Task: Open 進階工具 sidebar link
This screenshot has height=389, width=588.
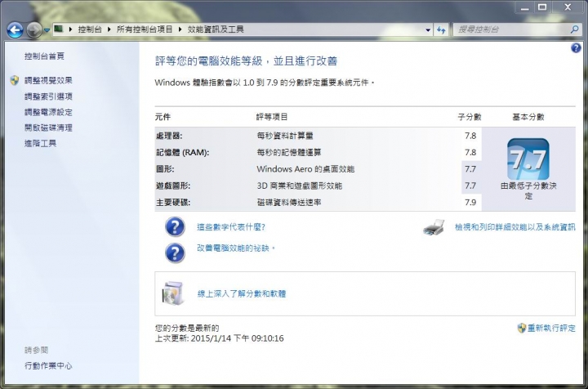Action: point(41,143)
